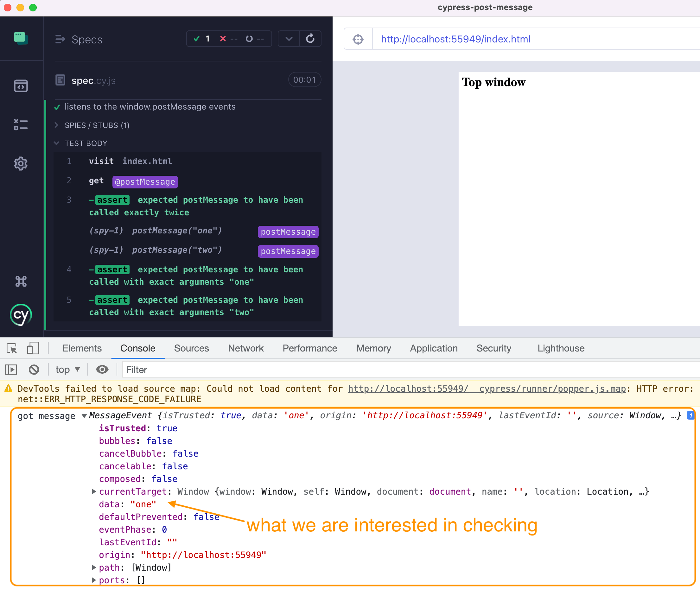
Task: Open keyboard shortcuts via the command icon
Action: tap(21, 281)
